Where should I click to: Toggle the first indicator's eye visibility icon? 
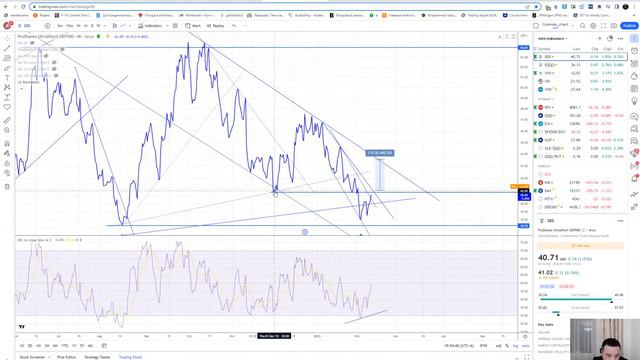click(x=32, y=43)
